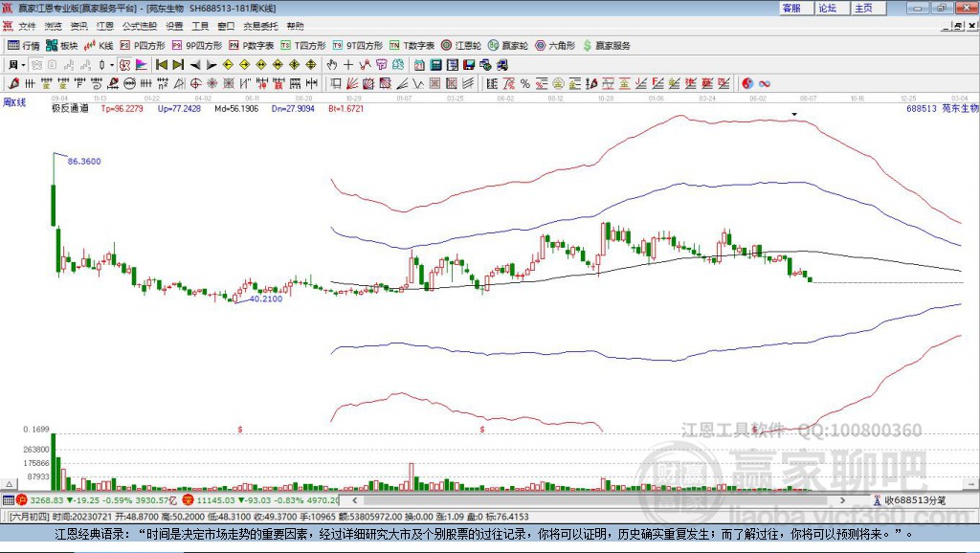The height and width of the screenshot is (553, 980).
Task: Click the 极反通道 indicator label
Action: [70, 108]
